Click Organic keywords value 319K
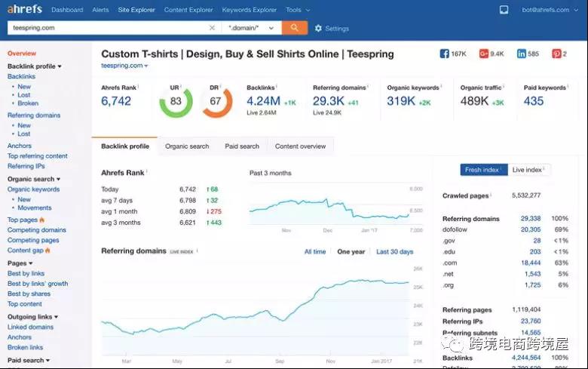The image size is (588, 369). (401, 101)
